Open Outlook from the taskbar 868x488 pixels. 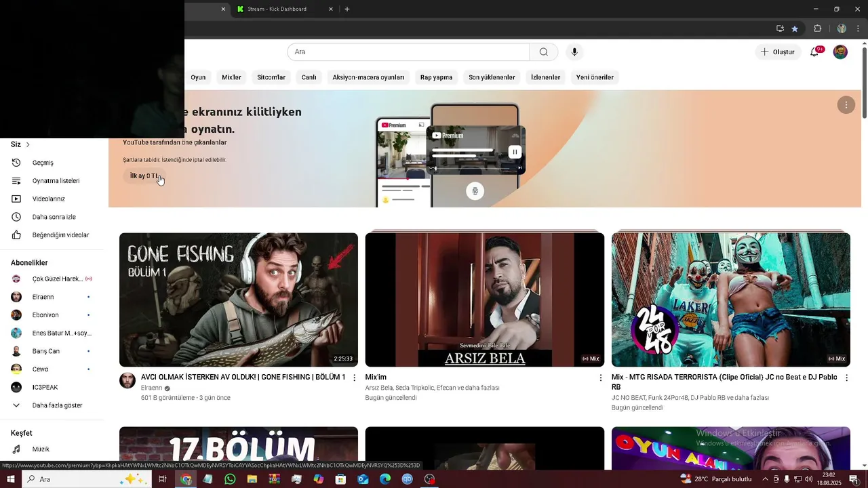pos(363,479)
